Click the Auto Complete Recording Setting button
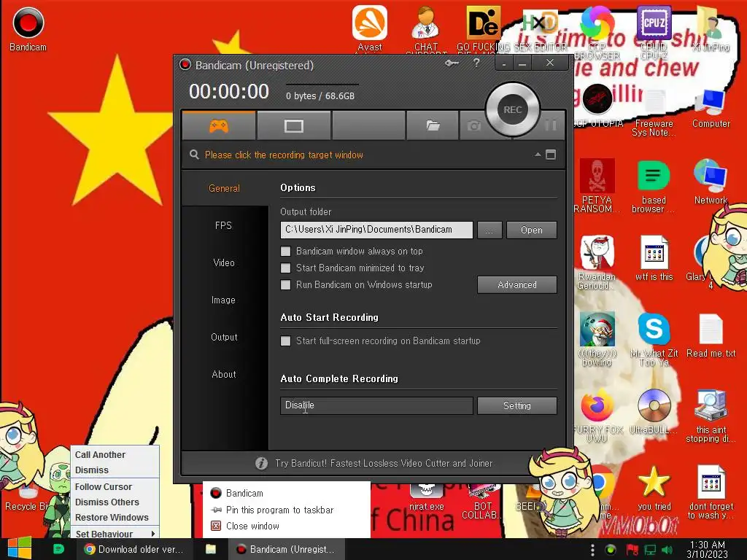This screenshot has width=747, height=560. point(517,405)
